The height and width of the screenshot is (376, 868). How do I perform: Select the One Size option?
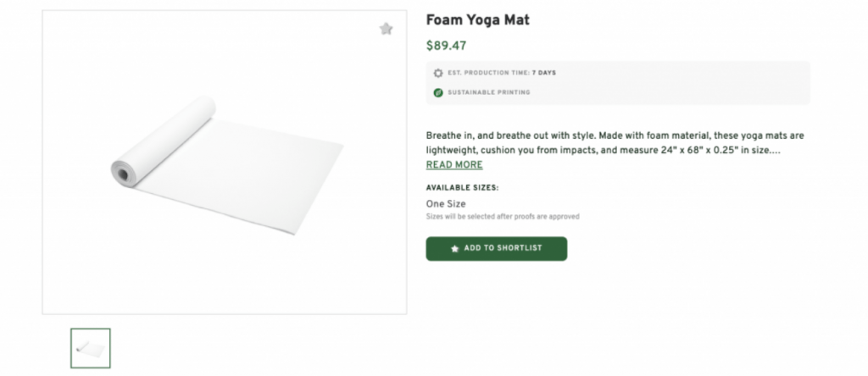(x=446, y=204)
